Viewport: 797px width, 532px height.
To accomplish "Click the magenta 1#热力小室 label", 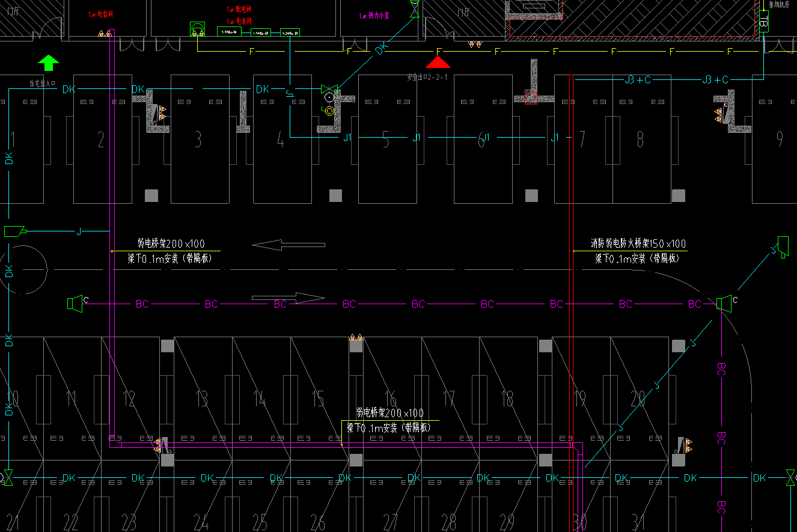I will 374,16.
